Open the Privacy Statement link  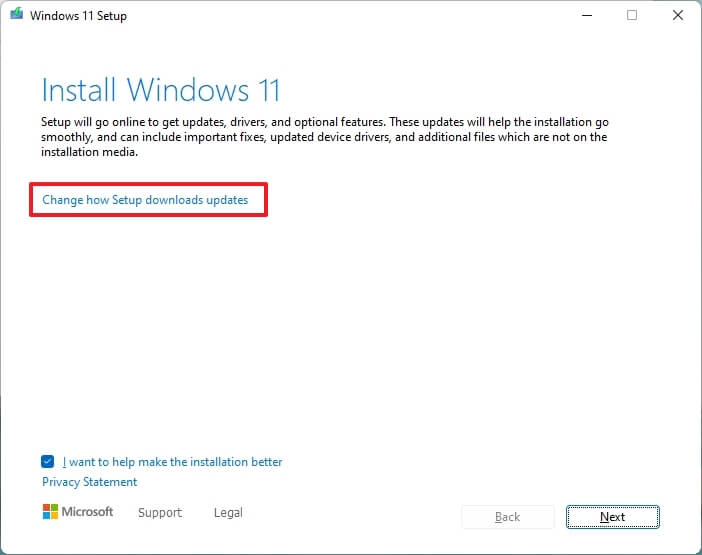(89, 482)
